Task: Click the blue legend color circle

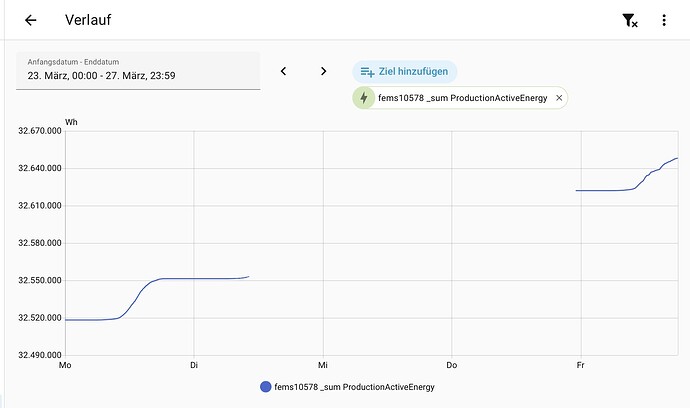Action: coord(265,387)
